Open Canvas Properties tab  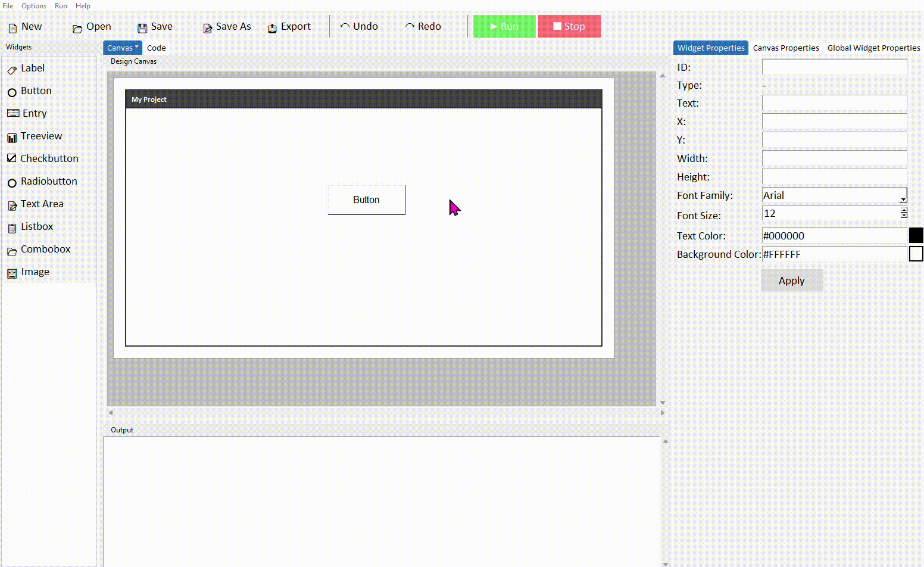pyautogui.click(x=786, y=48)
